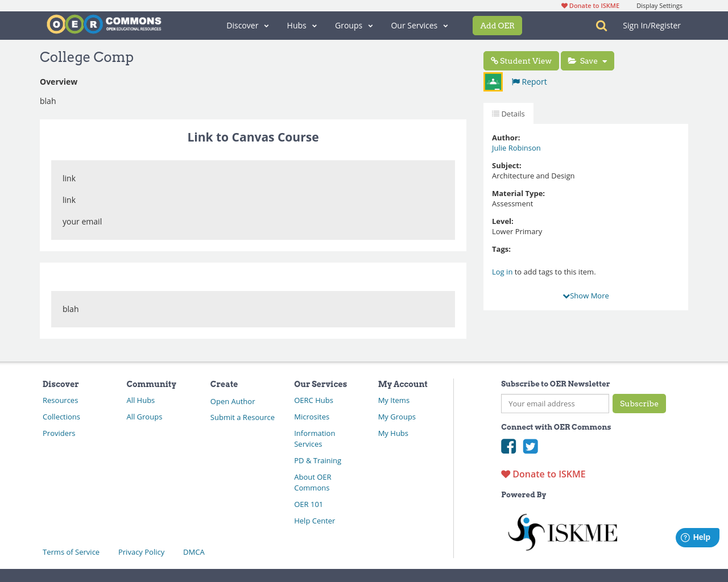
Task: Click the newsletter email address field
Action: pos(555,404)
